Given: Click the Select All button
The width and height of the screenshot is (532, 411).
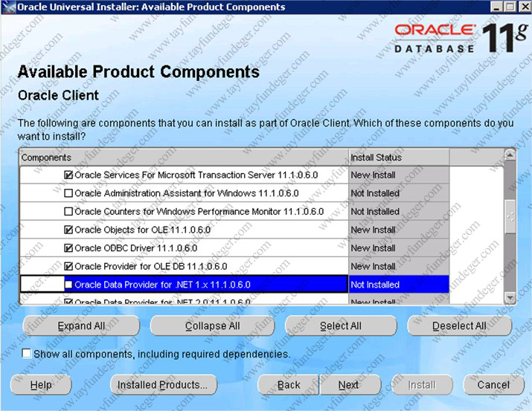Looking at the screenshot, I should 341,326.
